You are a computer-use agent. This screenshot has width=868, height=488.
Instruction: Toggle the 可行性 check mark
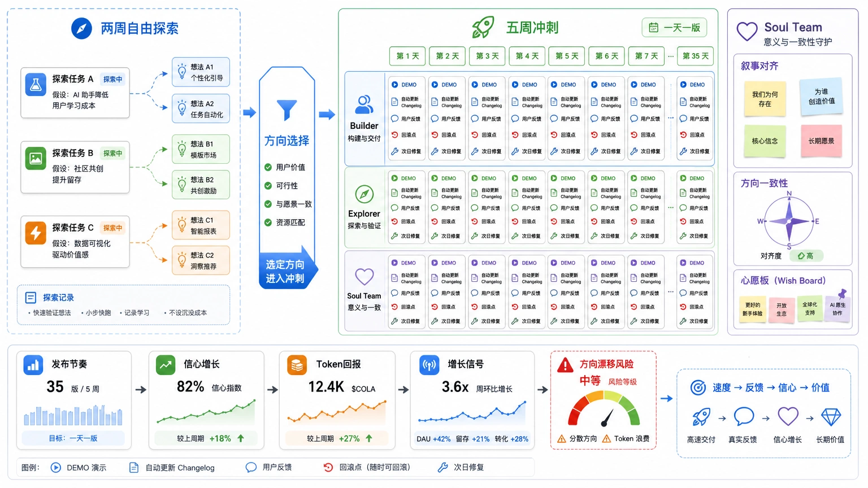(x=268, y=185)
